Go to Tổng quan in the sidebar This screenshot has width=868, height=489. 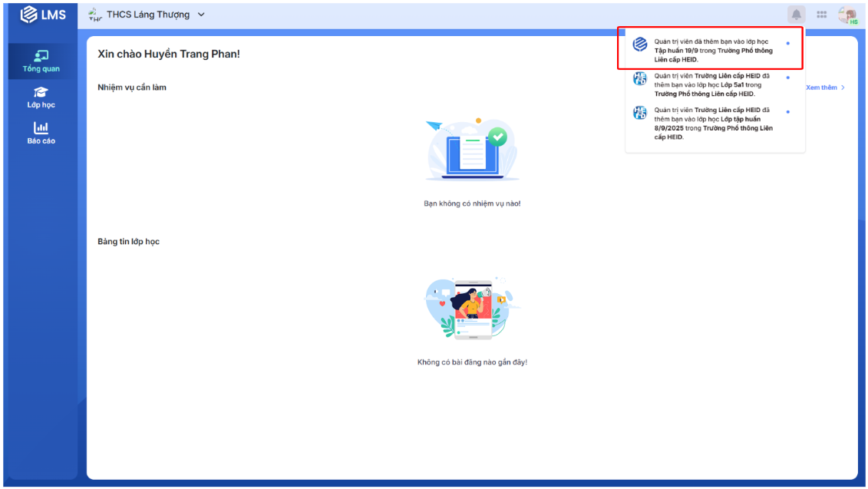pyautogui.click(x=41, y=61)
